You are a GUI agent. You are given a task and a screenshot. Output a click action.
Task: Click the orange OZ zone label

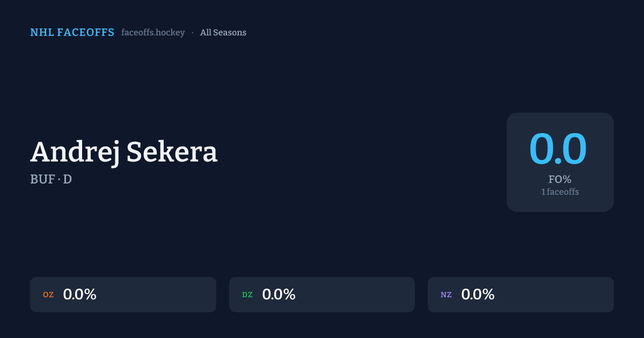[x=48, y=295]
